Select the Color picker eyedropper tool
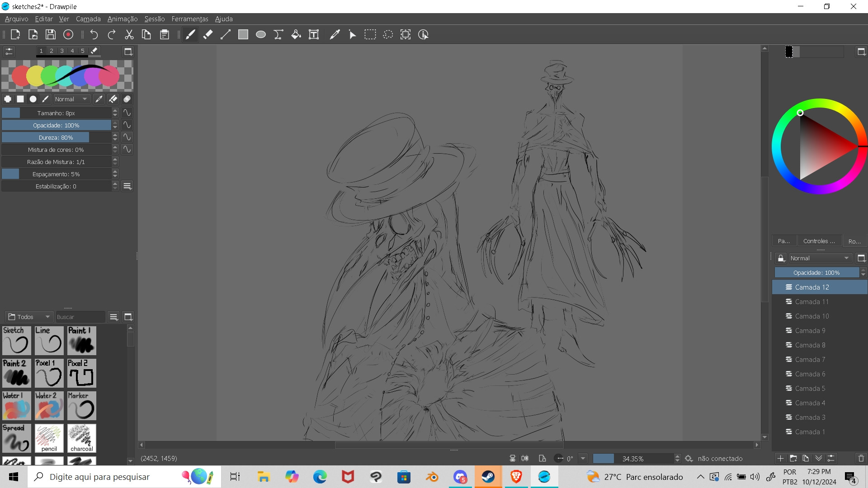 [x=335, y=34]
